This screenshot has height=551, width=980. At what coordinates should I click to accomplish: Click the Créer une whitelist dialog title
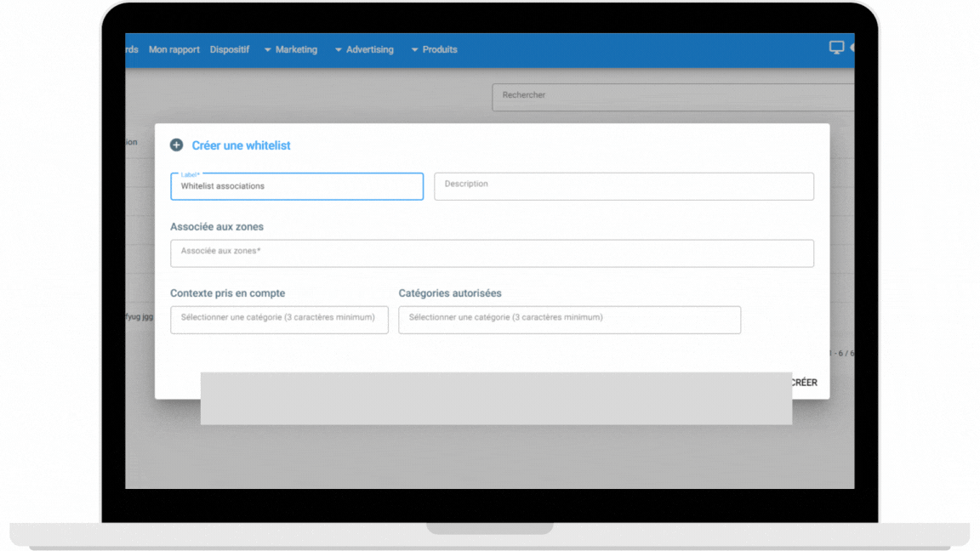241,145
